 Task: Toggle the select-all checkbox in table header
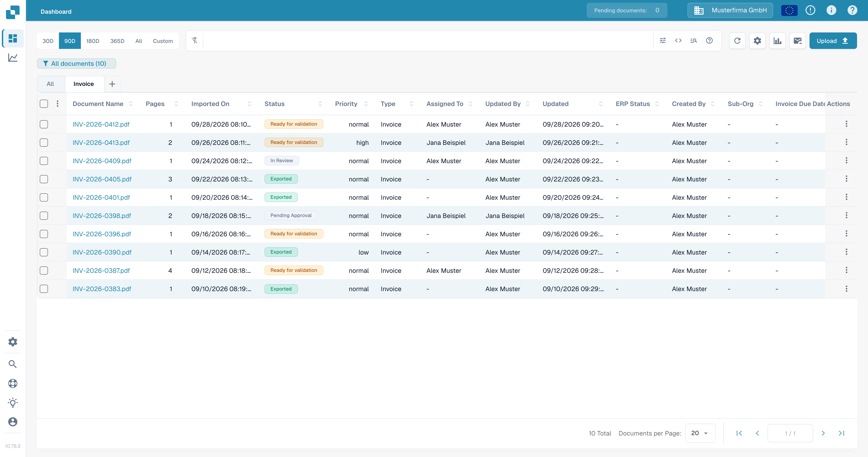click(x=44, y=104)
